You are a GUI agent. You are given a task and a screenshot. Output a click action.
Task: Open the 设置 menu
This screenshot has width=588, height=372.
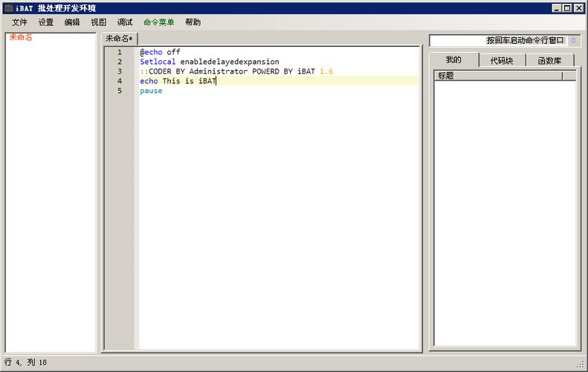[x=46, y=22]
